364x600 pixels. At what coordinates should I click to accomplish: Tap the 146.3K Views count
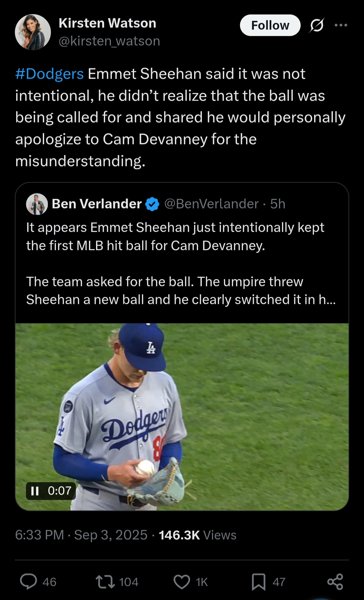198,535
